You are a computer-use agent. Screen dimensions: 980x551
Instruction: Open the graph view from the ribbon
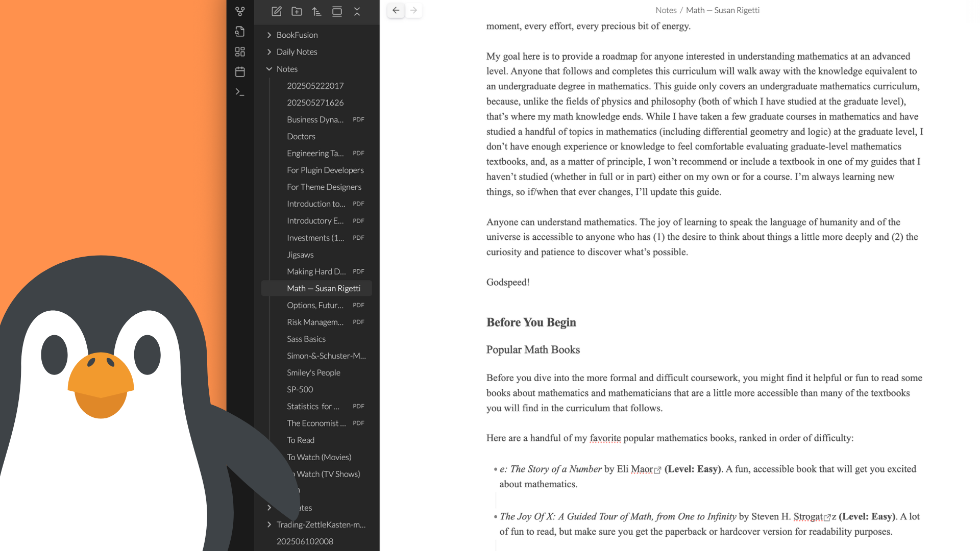click(240, 11)
